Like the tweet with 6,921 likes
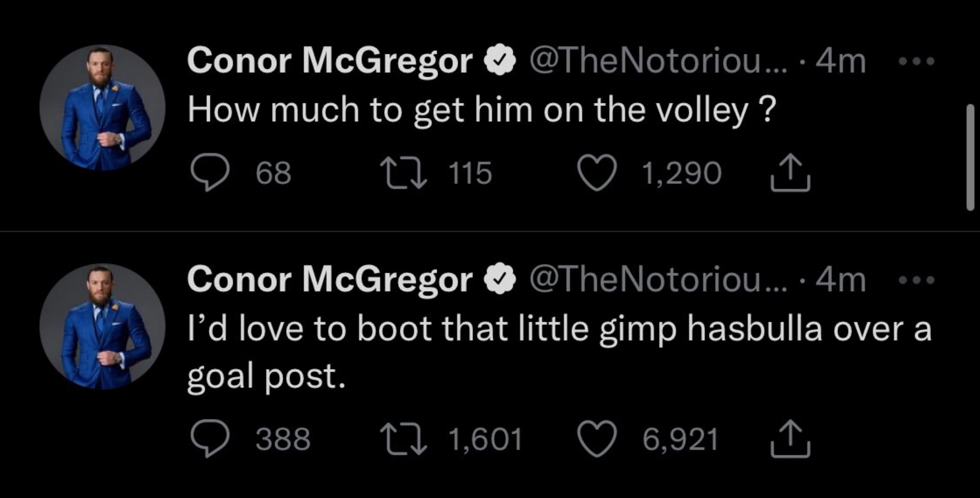The width and height of the screenshot is (980, 498). click(x=596, y=439)
